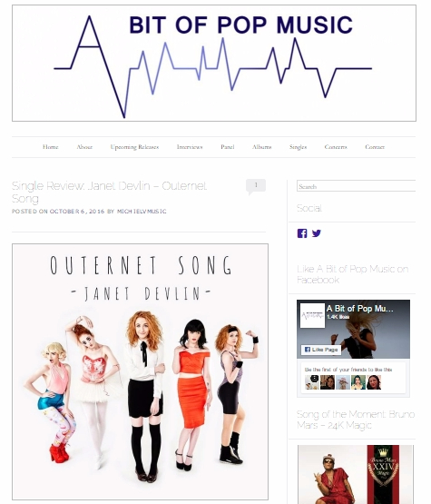Image resolution: width=431 pixels, height=504 pixels.
Task: Click the A Bit of Pop Music header logo
Action: click(x=214, y=63)
